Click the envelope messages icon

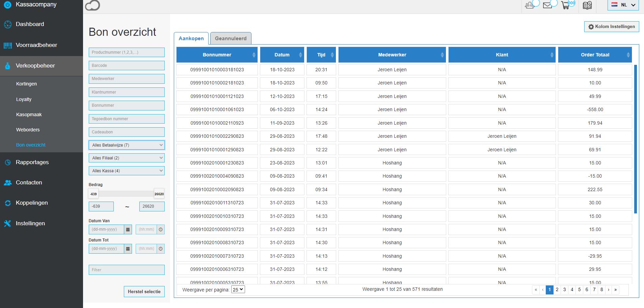tap(547, 5)
